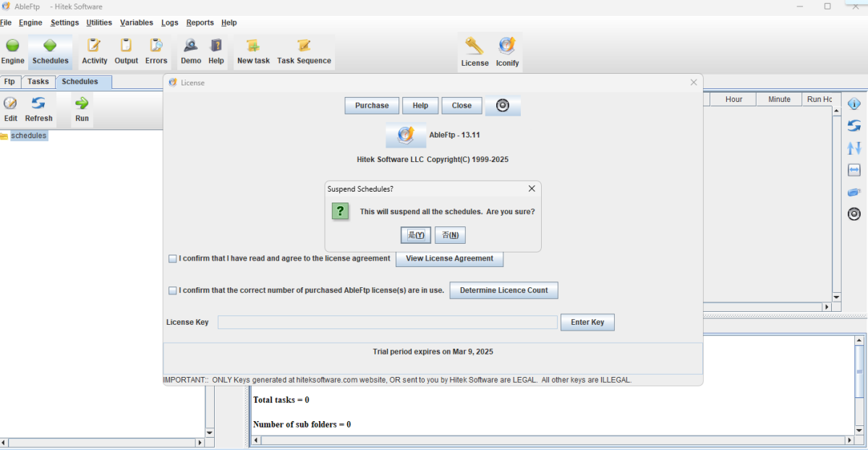Check the purchased license count confirmation box
This screenshot has width=868, height=450.
[172, 290]
